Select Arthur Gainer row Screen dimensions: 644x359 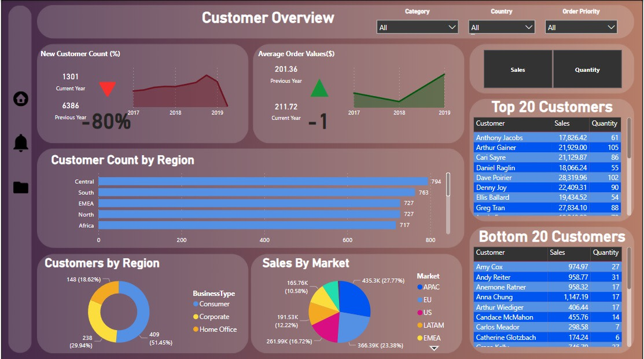[547, 147]
